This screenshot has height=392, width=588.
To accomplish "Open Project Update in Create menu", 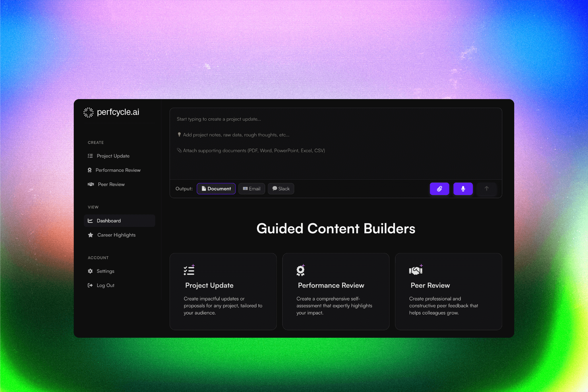I will [x=113, y=156].
